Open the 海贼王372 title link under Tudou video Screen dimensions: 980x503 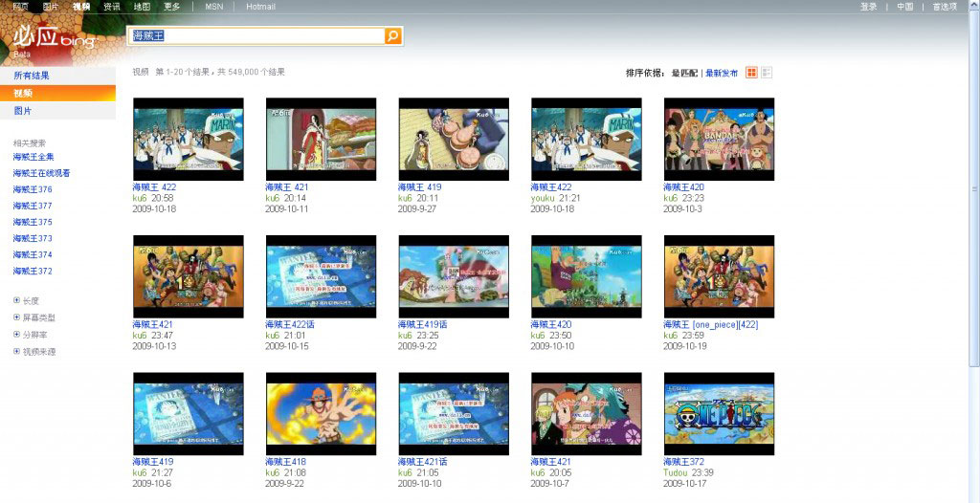tap(683, 463)
